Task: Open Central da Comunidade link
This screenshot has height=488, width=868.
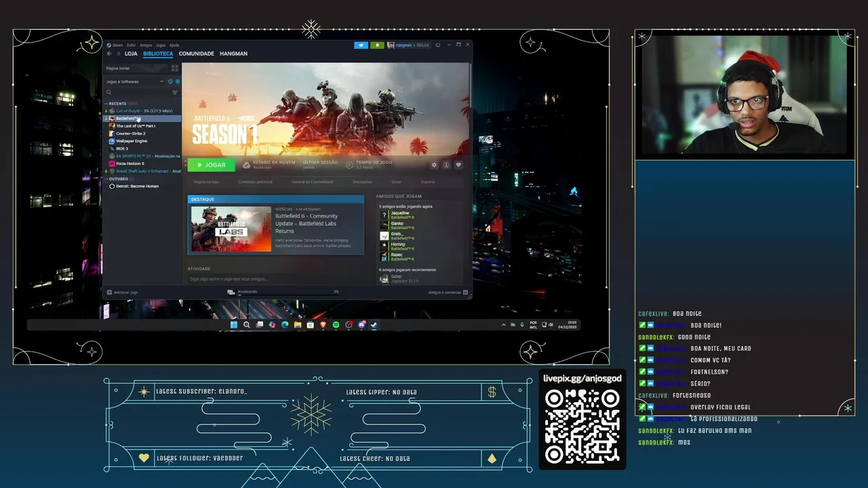Action: [x=312, y=182]
